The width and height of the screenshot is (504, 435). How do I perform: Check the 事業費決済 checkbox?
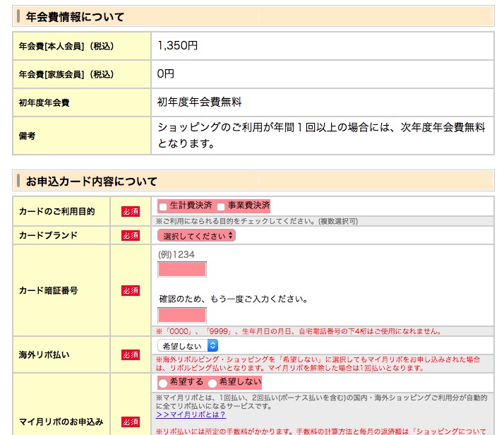point(221,206)
